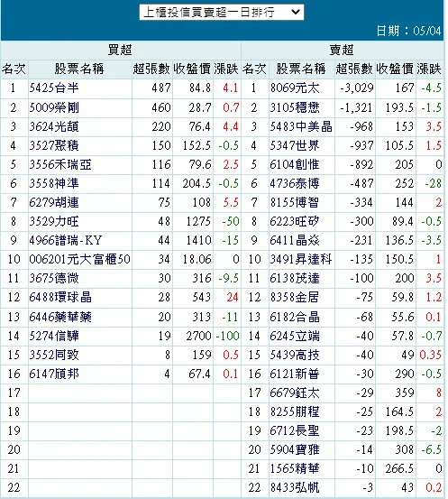The height and width of the screenshot is (499, 448).
Task: Click 信驊 closing price 2700
Action: pyautogui.click(x=198, y=336)
